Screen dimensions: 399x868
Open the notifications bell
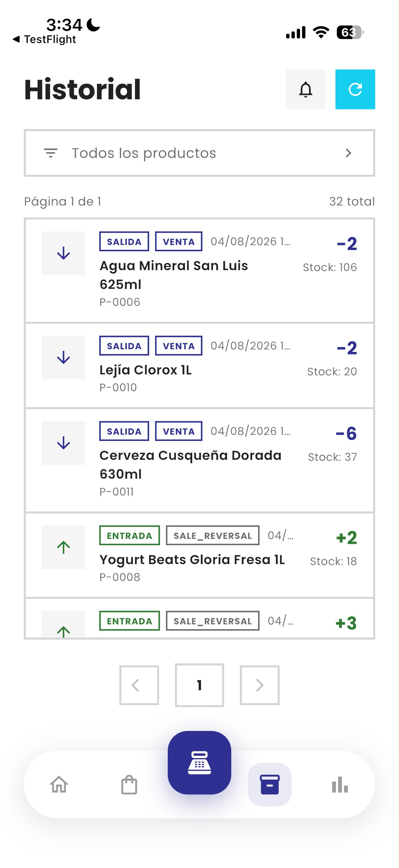point(305,89)
